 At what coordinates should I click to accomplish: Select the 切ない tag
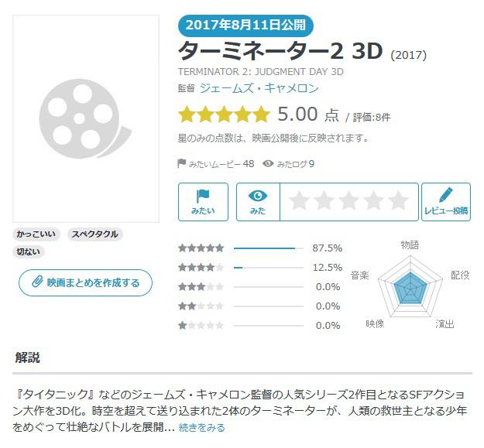point(29,252)
